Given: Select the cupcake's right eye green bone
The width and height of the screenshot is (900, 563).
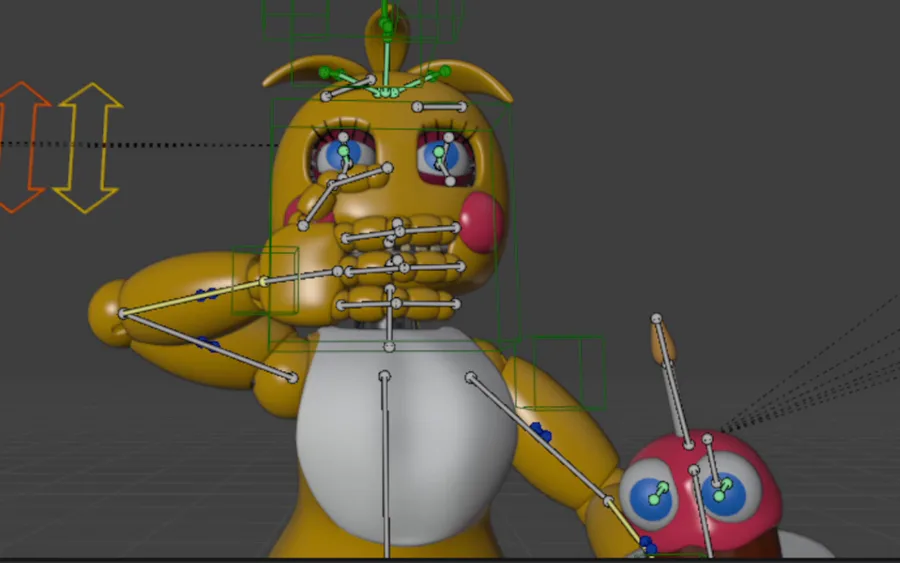Looking at the screenshot, I should [x=722, y=491].
